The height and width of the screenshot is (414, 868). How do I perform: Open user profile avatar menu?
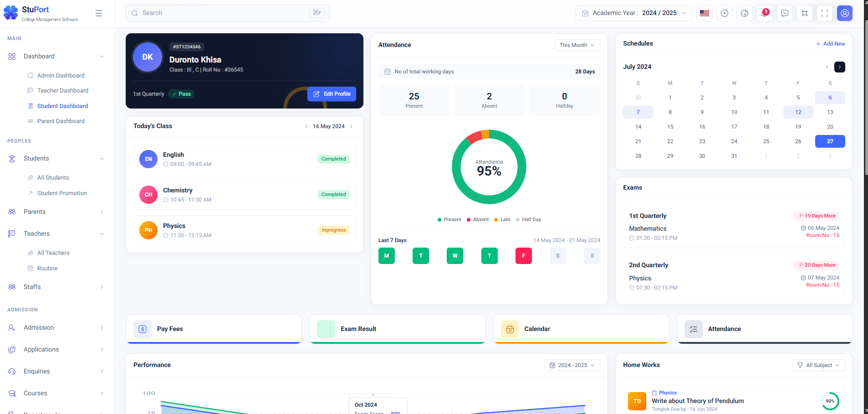point(845,13)
